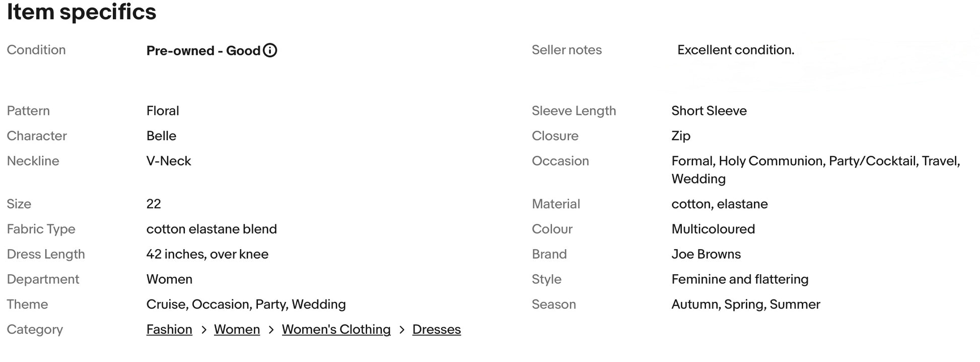Click the chevron before Dresses
This screenshot has width=980, height=362.
click(x=401, y=330)
